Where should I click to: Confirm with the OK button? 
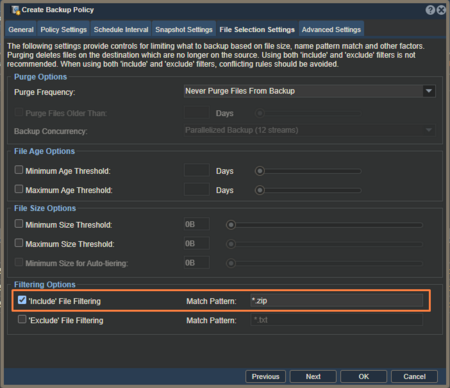(364, 377)
